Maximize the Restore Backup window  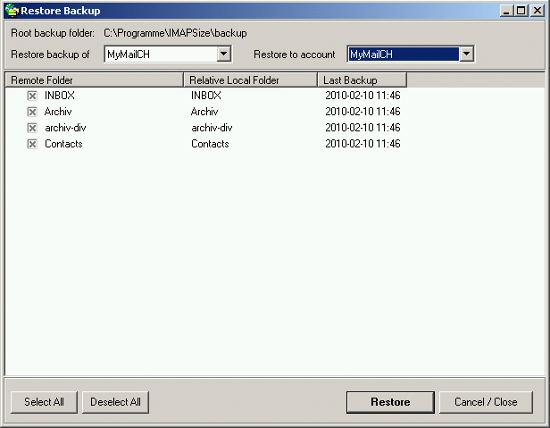coord(521,11)
